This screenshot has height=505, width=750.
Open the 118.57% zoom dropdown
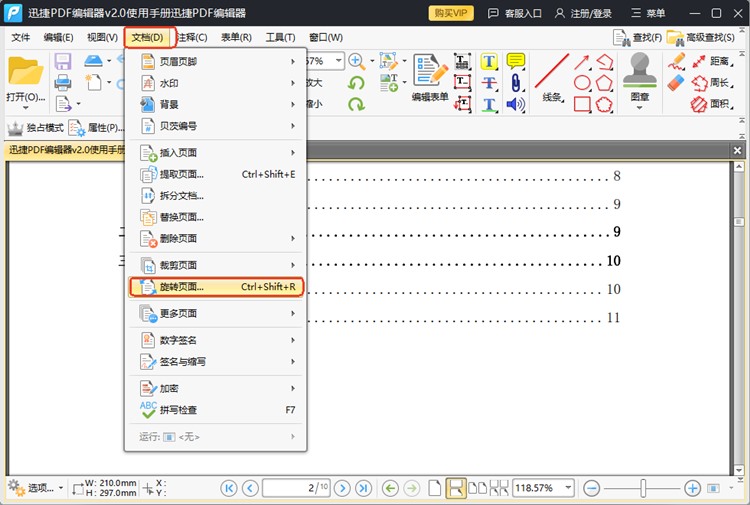click(x=568, y=488)
